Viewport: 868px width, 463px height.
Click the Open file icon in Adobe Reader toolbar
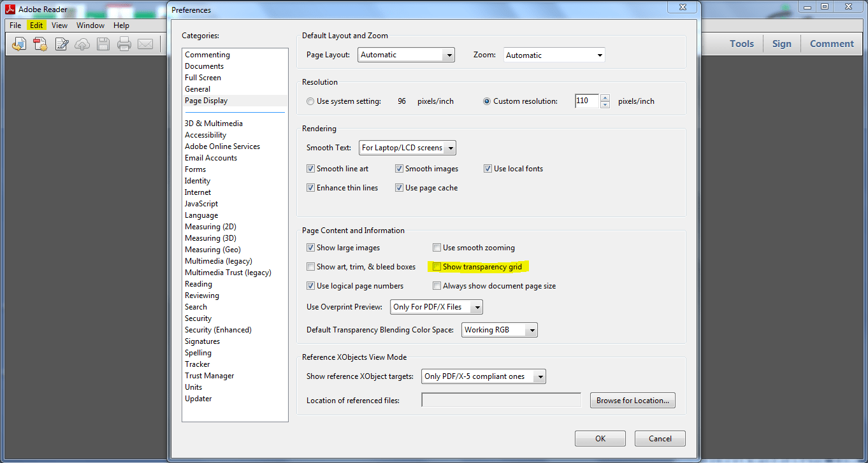19,44
